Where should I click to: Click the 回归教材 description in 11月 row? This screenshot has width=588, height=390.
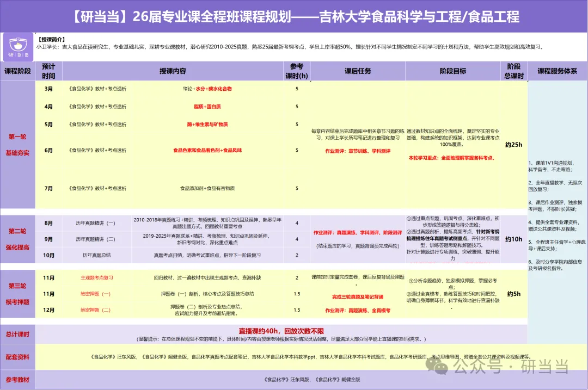[207, 277]
